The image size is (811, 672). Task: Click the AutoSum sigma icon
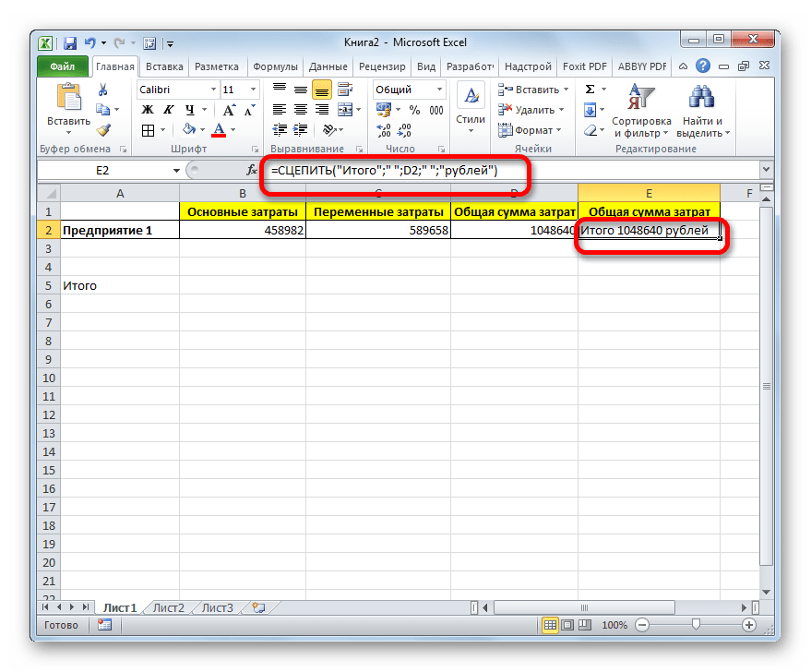point(589,90)
